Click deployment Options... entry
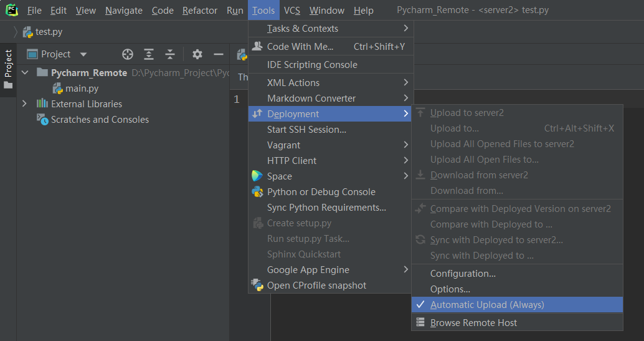Viewport: 644px width, 341px height. (x=450, y=289)
